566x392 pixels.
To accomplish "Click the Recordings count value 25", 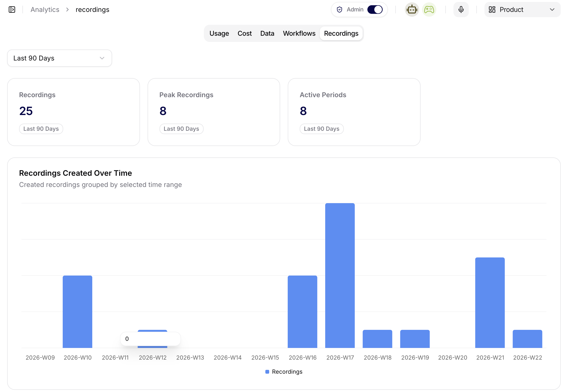I will [26, 111].
